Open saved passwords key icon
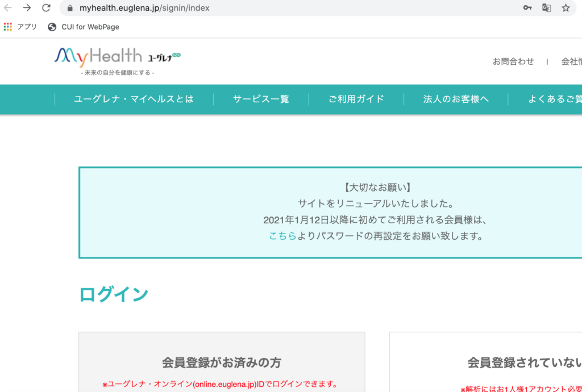The width and height of the screenshot is (582, 392). pyautogui.click(x=527, y=8)
